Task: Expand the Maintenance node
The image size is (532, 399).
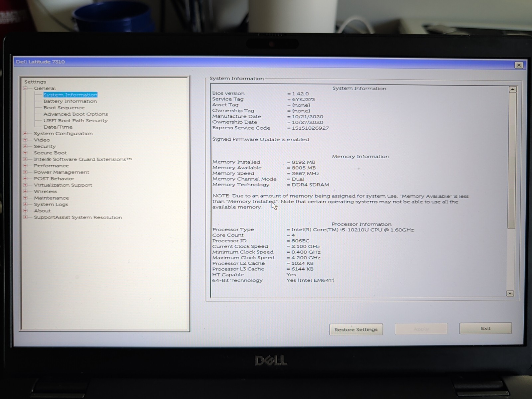Action: 25,198
